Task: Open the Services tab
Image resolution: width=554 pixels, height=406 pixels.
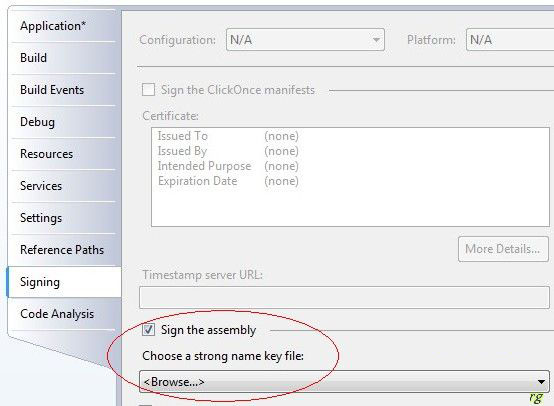Action: pos(63,186)
